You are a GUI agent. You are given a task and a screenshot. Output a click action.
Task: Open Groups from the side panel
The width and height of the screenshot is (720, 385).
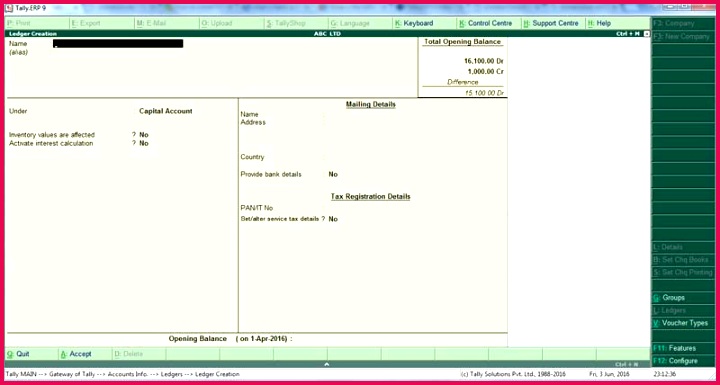tap(683, 298)
